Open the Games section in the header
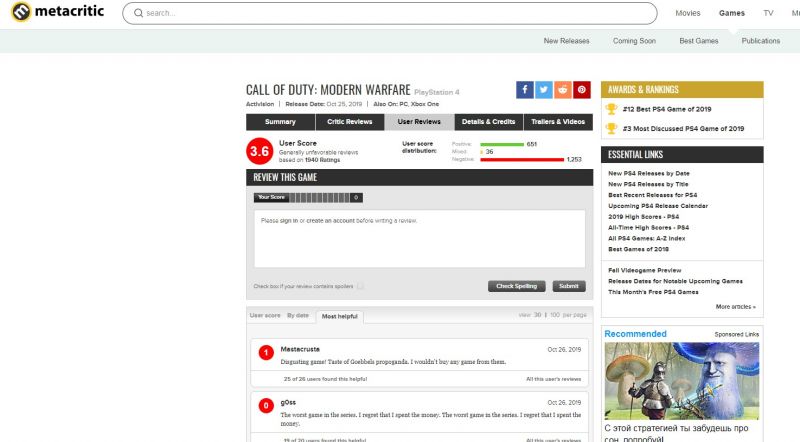 [x=732, y=13]
